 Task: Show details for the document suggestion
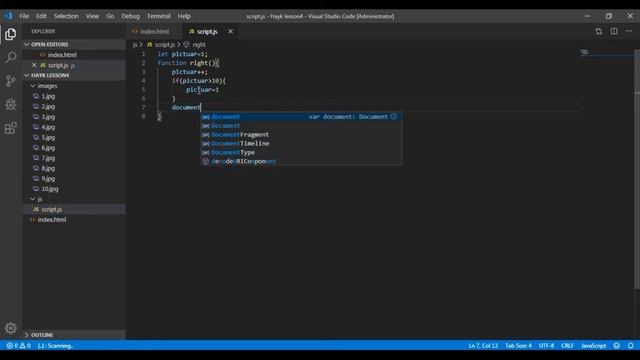[393, 117]
